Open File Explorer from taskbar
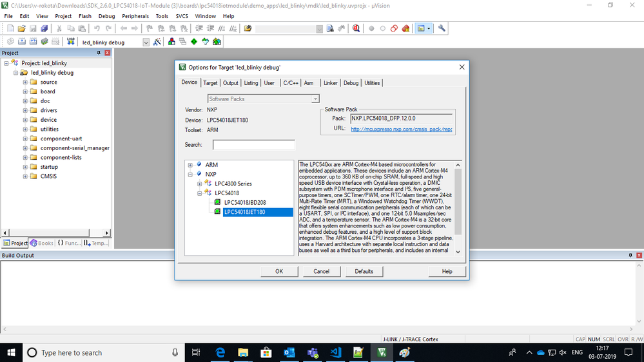644x362 pixels. point(243,352)
